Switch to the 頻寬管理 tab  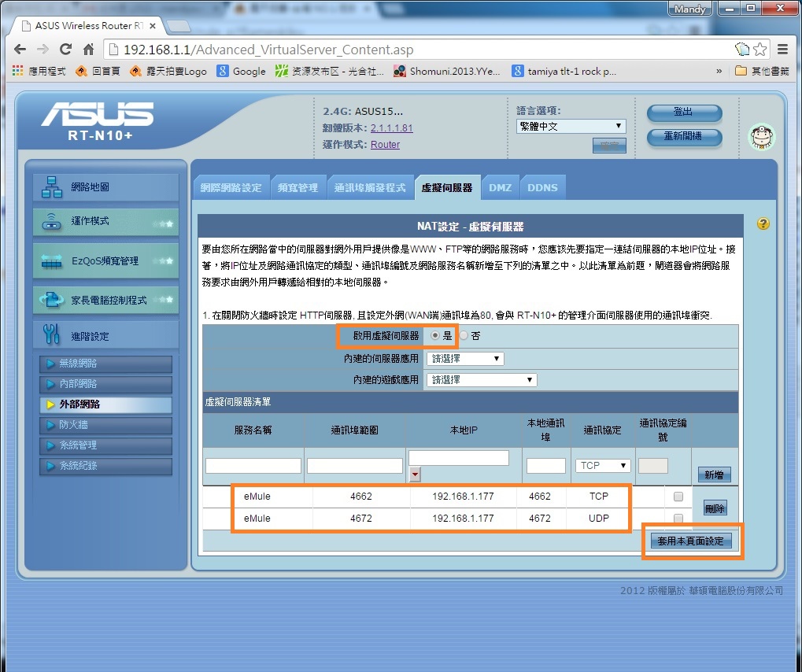tap(298, 188)
